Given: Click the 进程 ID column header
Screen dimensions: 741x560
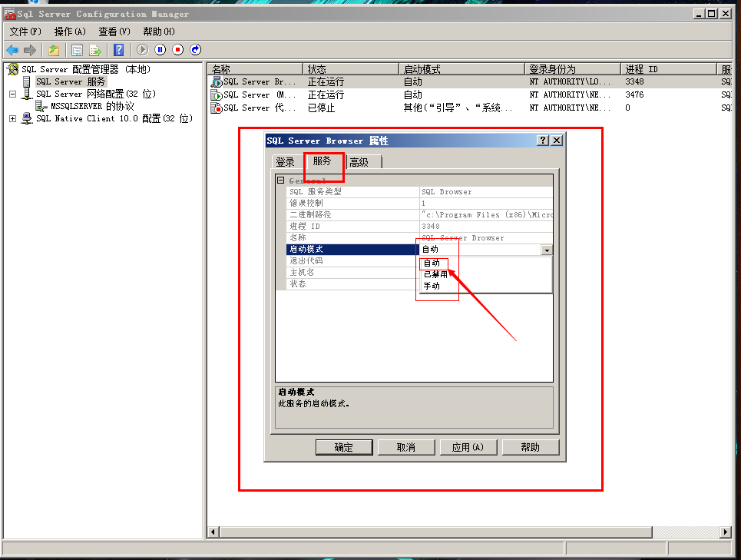Looking at the screenshot, I should coord(669,69).
